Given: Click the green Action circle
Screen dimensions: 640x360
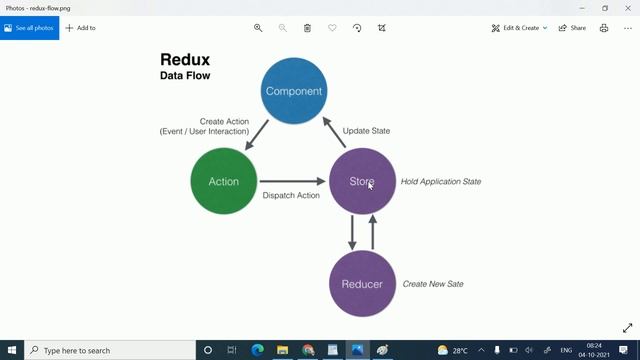Looking at the screenshot, I should coord(224,181).
